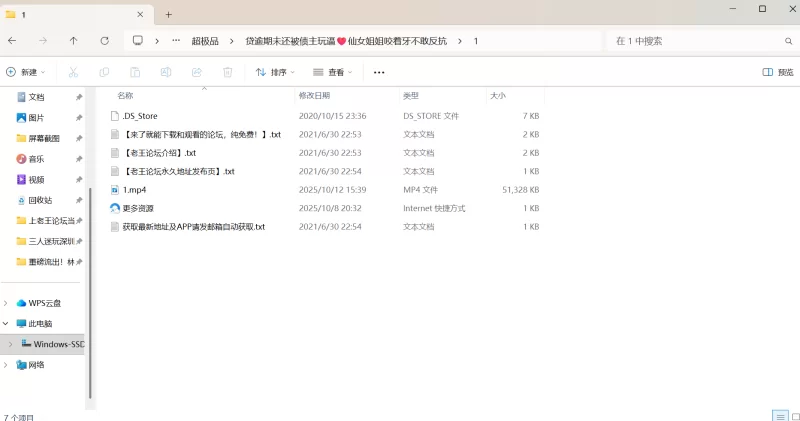
Task: Click the Copy icon in toolbar
Action: pyautogui.click(x=104, y=72)
